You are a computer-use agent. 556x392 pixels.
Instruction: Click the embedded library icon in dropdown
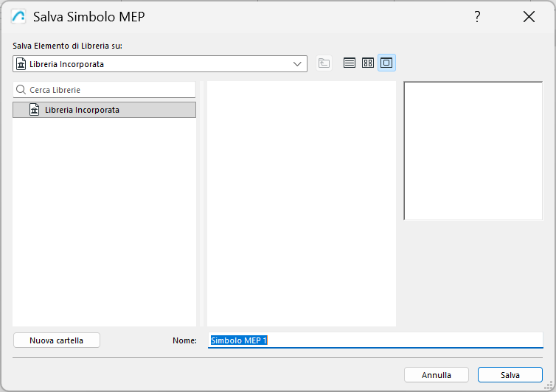(x=21, y=64)
